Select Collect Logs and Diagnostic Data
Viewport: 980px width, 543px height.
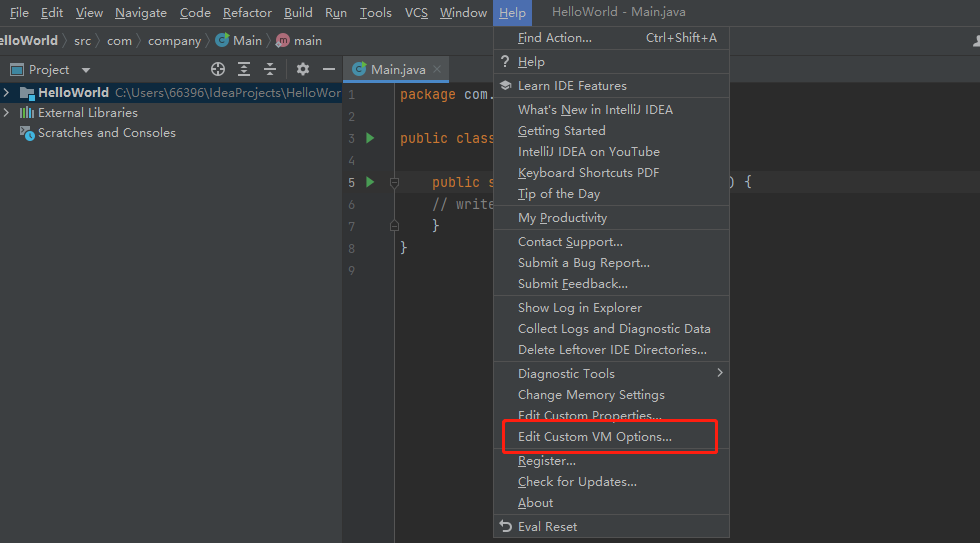(611, 329)
